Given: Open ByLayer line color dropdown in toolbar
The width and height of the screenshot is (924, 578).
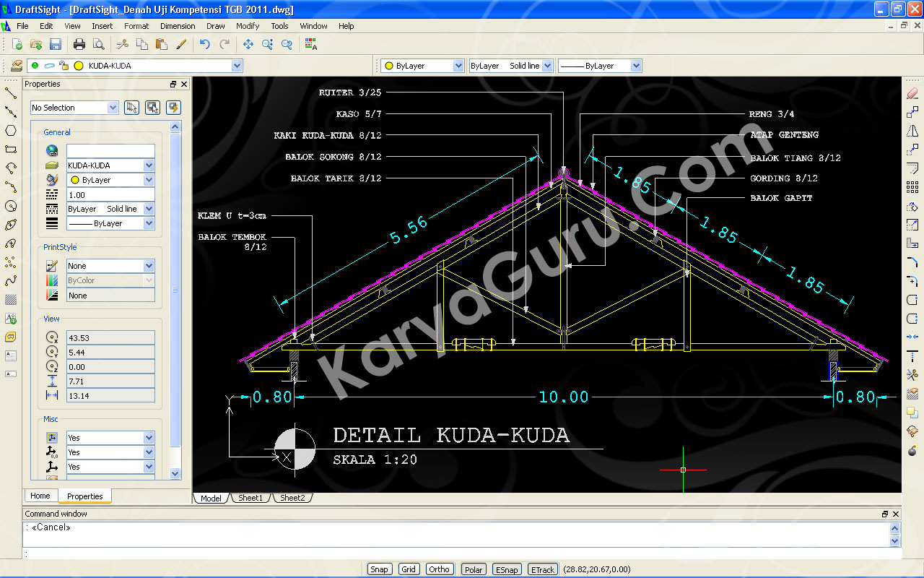Looking at the screenshot, I should click(458, 66).
